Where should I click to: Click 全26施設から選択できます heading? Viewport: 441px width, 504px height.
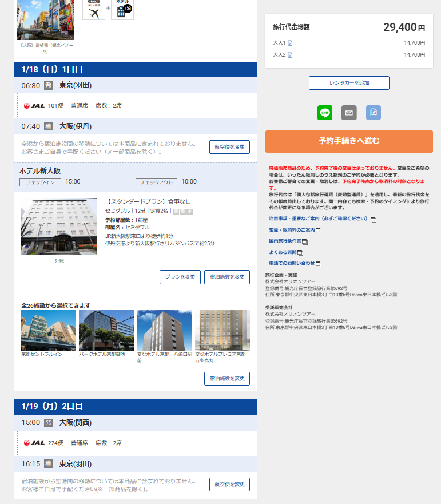[x=56, y=305]
